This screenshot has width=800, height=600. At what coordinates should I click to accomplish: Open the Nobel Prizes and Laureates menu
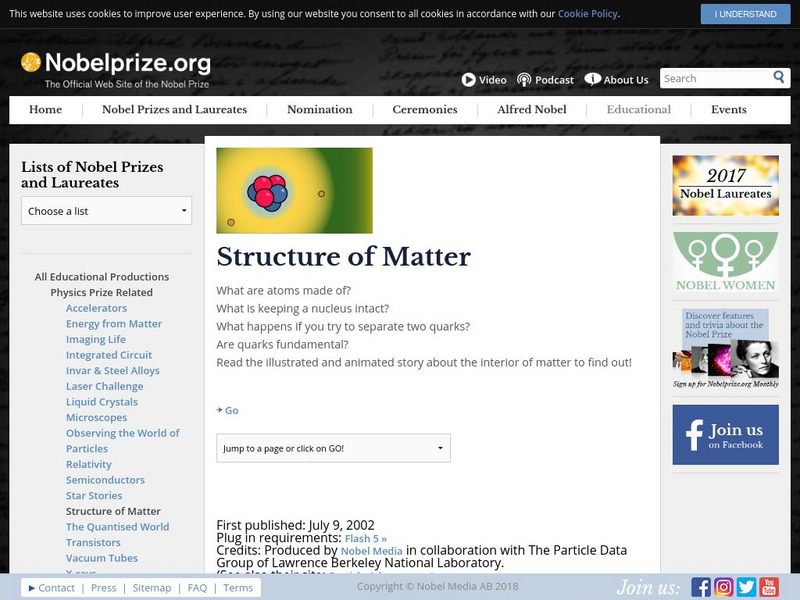(x=174, y=110)
